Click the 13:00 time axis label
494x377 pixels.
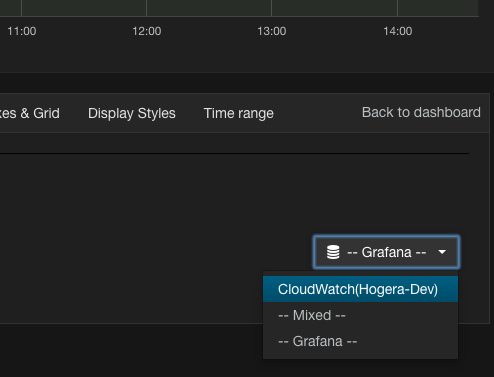point(272,31)
